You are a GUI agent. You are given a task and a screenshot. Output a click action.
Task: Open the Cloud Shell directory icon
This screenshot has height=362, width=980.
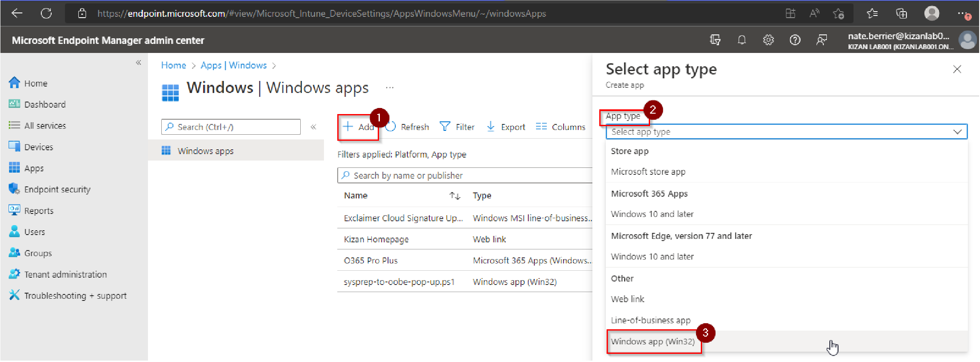[715, 40]
